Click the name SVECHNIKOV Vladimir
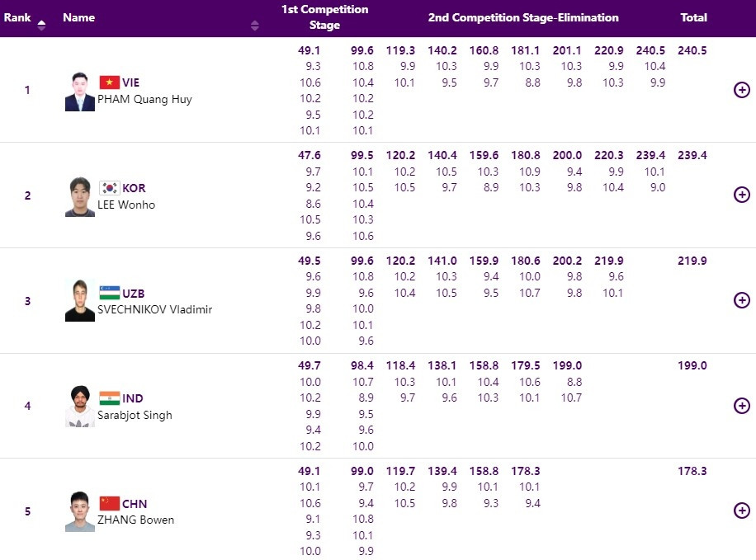The height and width of the screenshot is (560, 756). click(154, 310)
